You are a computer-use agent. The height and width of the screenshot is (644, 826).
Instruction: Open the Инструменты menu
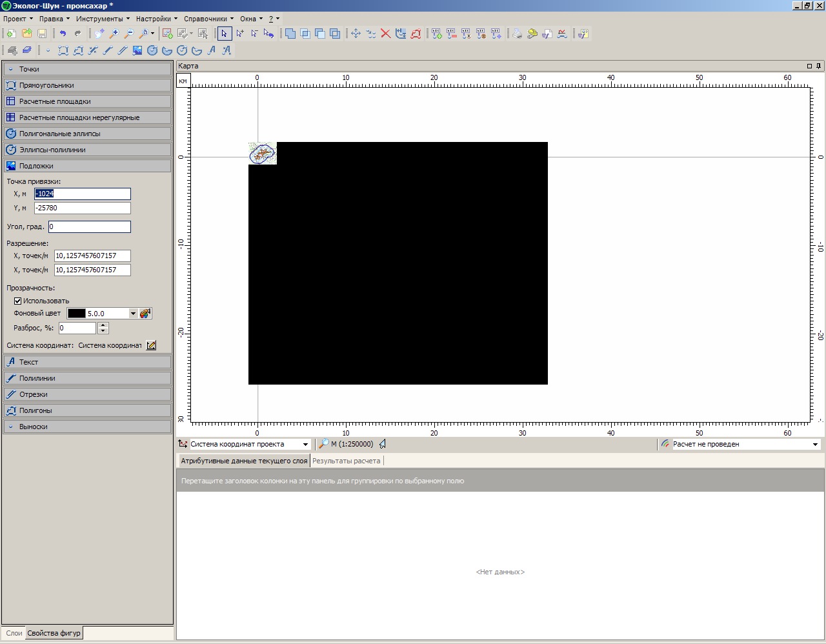102,19
